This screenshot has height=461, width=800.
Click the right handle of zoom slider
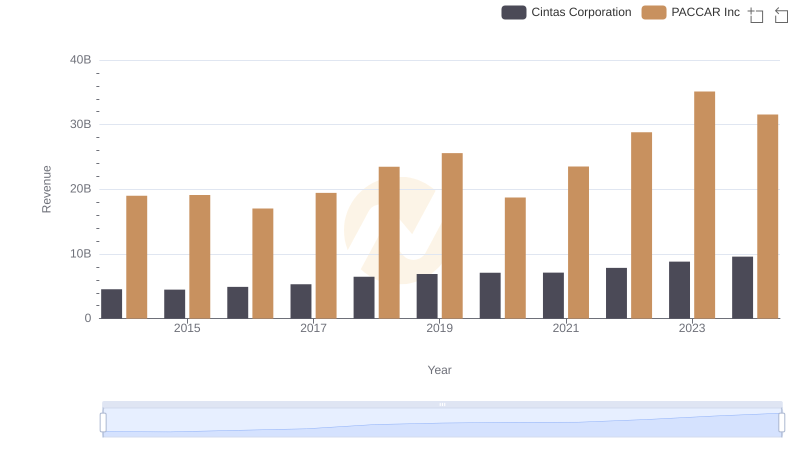[782, 423]
